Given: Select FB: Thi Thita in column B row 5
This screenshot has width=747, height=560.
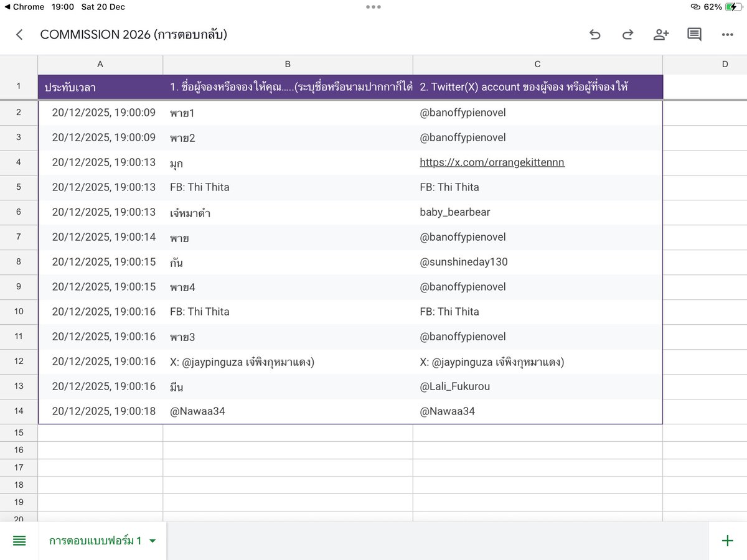Looking at the screenshot, I should (x=288, y=187).
